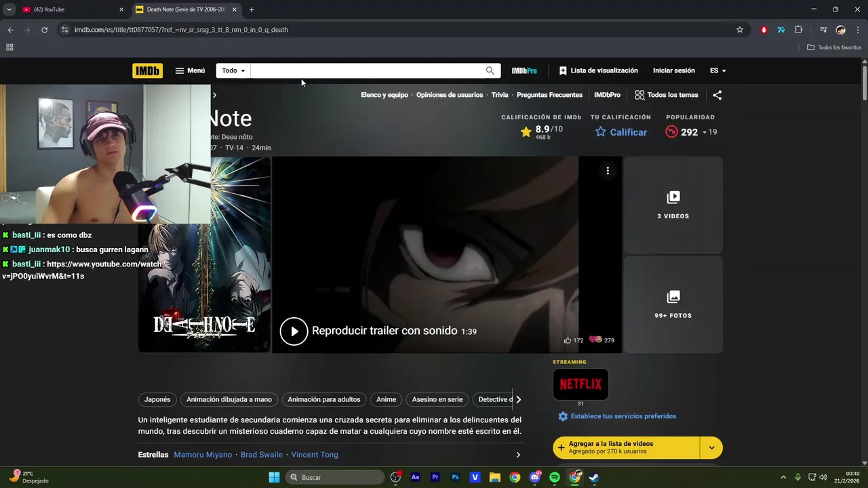Open the 99+ FOTOS tile
This screenshot has height=488, width=868.
coord(673,305)
